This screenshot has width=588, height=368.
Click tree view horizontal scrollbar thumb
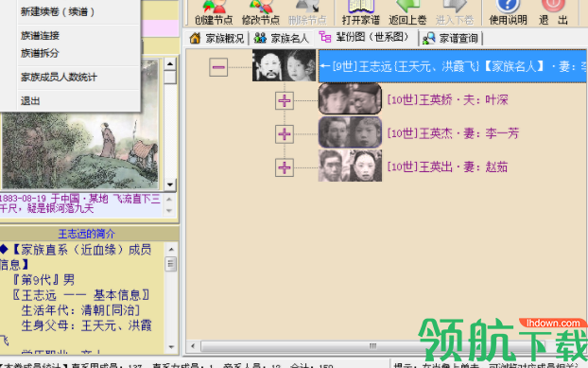coord(372,346)
